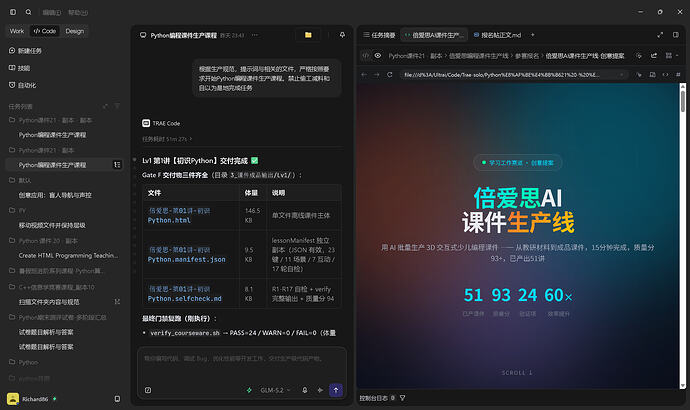This screenshot has width=690, height=410.
Task: Expand the preview panel to fullscreen
Action: (660, 35)
